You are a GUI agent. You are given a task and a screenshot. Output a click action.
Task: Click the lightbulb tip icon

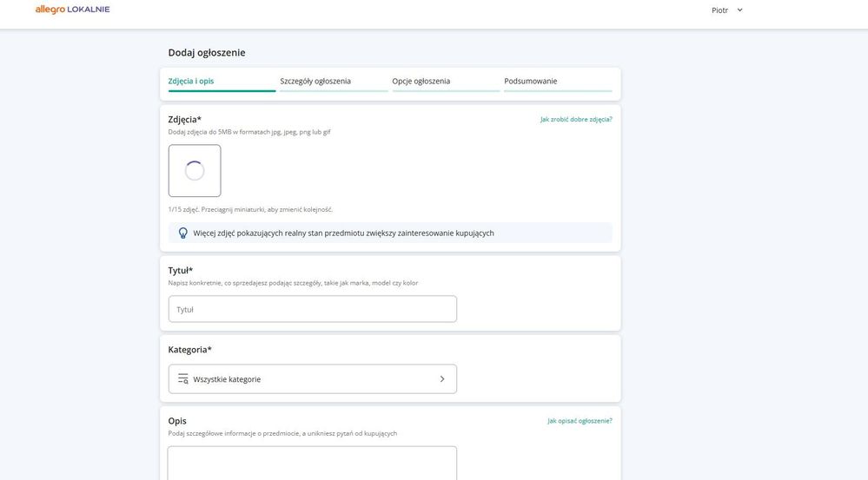182,233
